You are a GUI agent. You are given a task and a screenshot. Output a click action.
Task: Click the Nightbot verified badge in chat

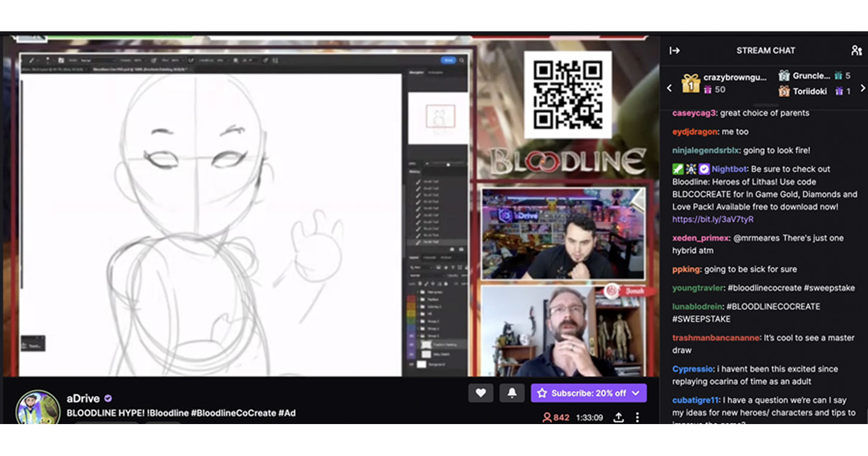point(704,169)
